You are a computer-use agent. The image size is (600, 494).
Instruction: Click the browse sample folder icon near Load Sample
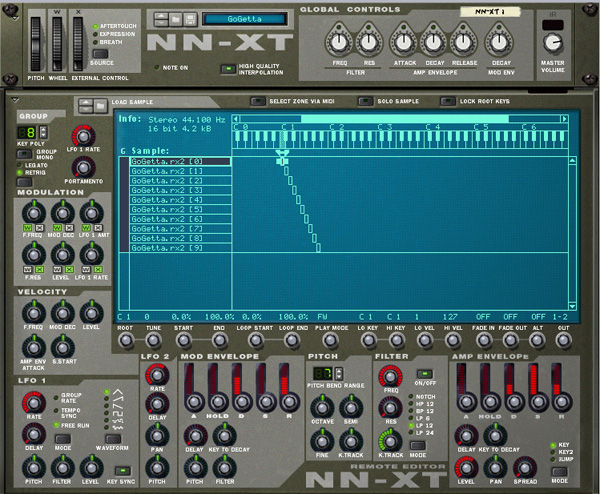101,106
